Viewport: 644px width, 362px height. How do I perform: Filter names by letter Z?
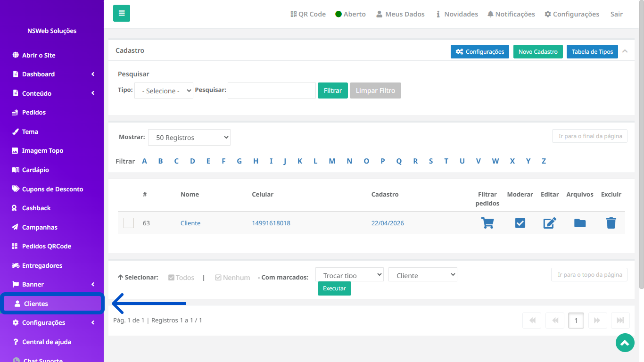[x=544, y=161]
